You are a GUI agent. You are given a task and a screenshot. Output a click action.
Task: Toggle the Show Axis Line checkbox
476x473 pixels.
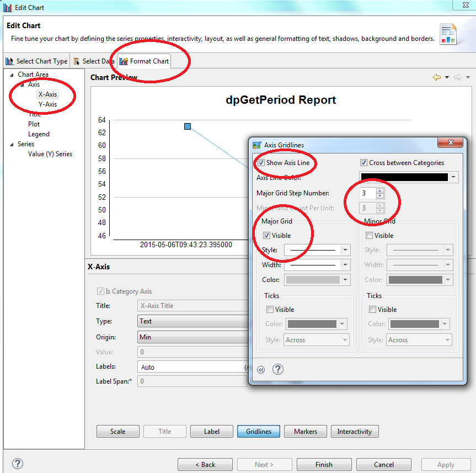(x=261, y=163)
